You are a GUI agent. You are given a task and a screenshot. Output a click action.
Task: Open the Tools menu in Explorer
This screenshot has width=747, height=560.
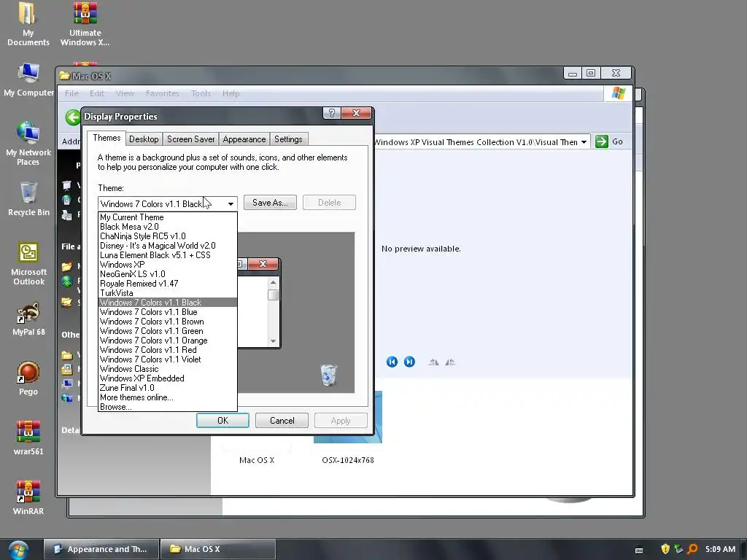pyautogui.click(x=201, y=93)
